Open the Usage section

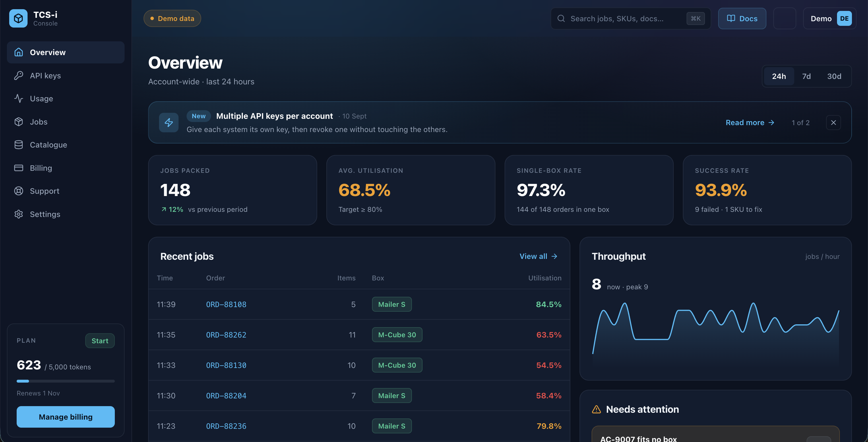pyautogui.click(x=66, y=98)
